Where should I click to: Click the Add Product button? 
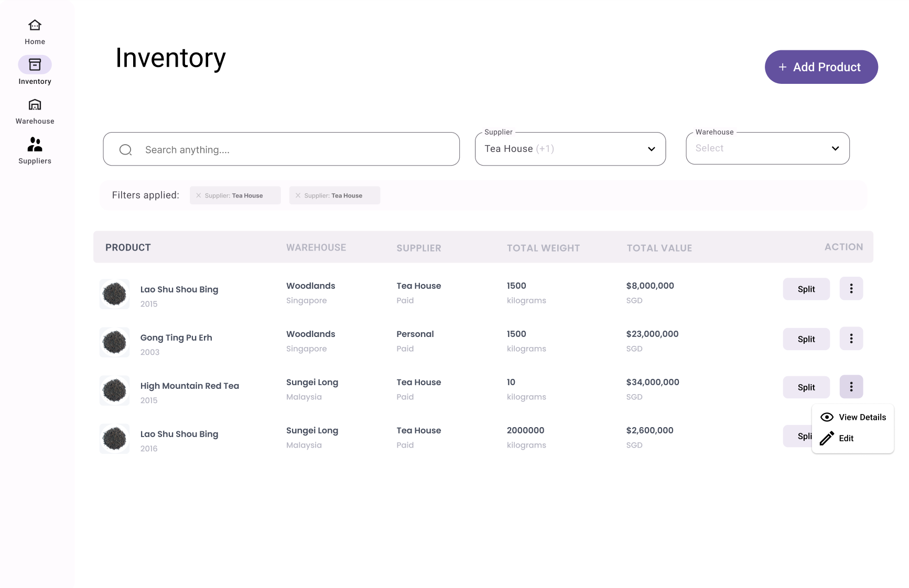click(821, 67)
